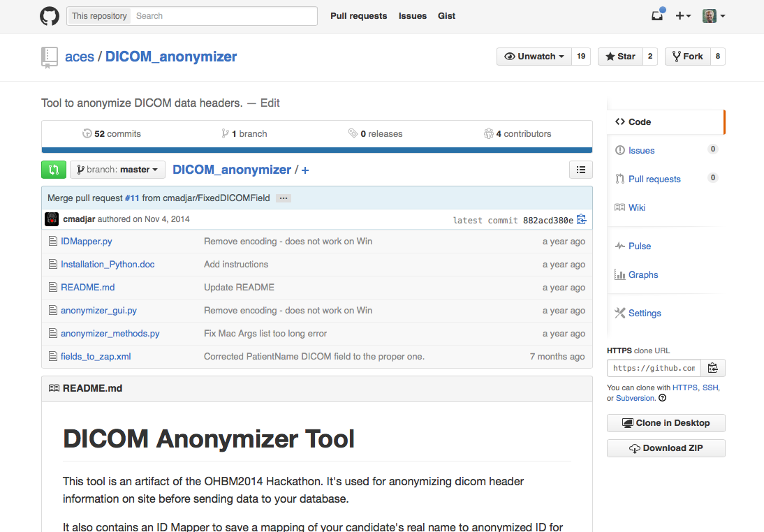The image size is (764, 532).
Task: Click the file list view toggle icon
Action: (581, 170)
